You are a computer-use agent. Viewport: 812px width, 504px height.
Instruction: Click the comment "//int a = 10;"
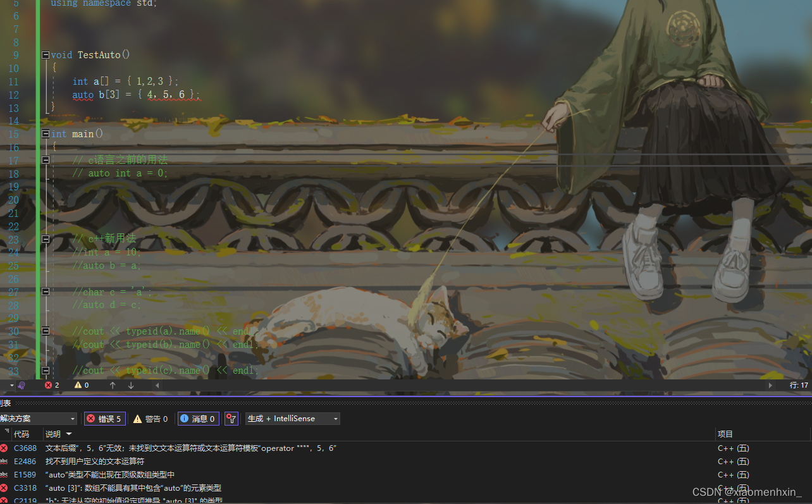pyautogui.click(x=107, y=252)
